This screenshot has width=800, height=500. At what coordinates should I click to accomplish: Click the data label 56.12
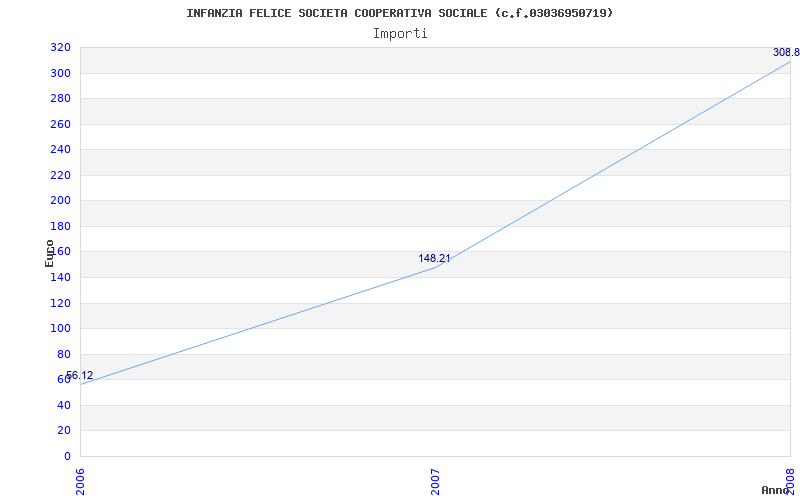(80, 376)
